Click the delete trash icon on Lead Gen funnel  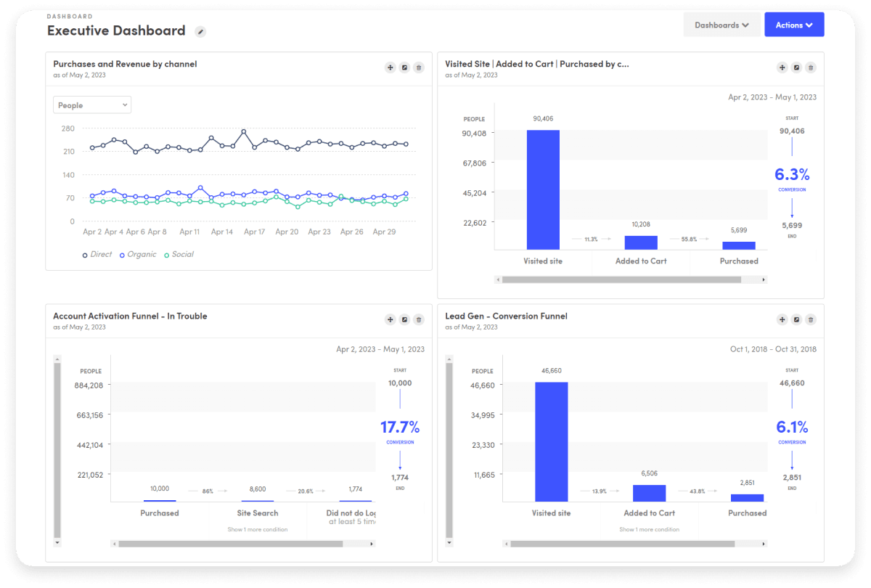pos(811,319)
